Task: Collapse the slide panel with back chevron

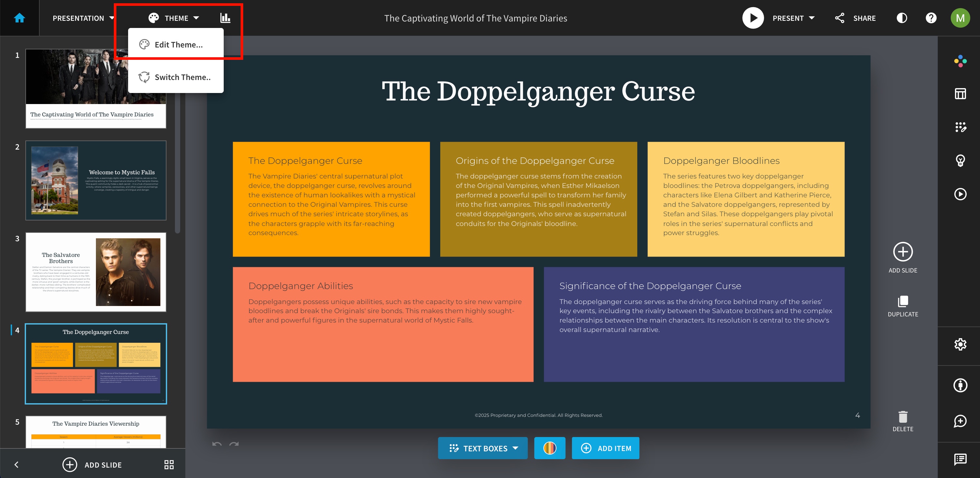Action: 16,464
